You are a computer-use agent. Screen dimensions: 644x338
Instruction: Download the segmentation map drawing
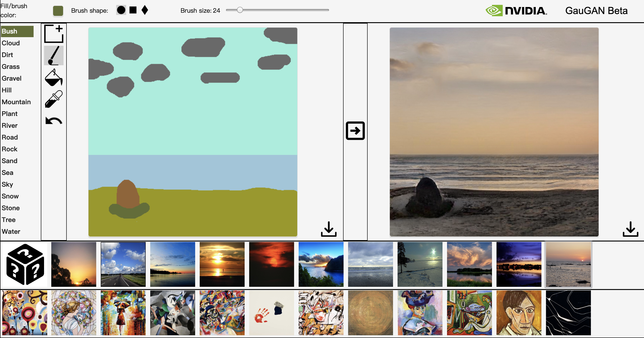coord(329,229)
